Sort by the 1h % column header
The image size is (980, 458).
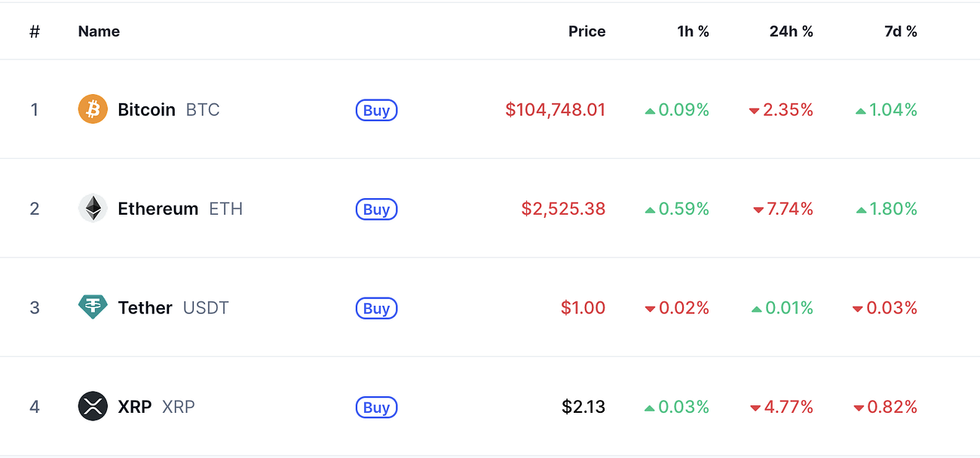[x=693, y=31]
